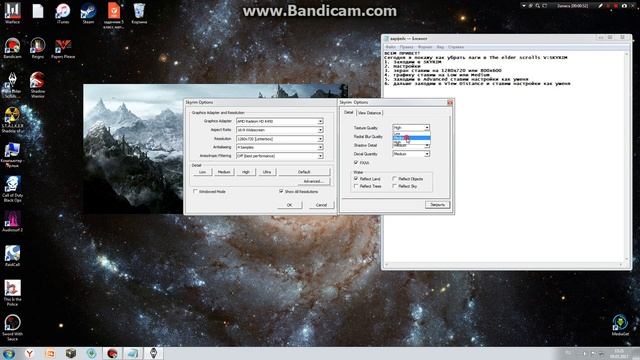Open the Decal Quantity dropdown
The height and width of the screenshot is (360, 640).
(x=411, y=154)
